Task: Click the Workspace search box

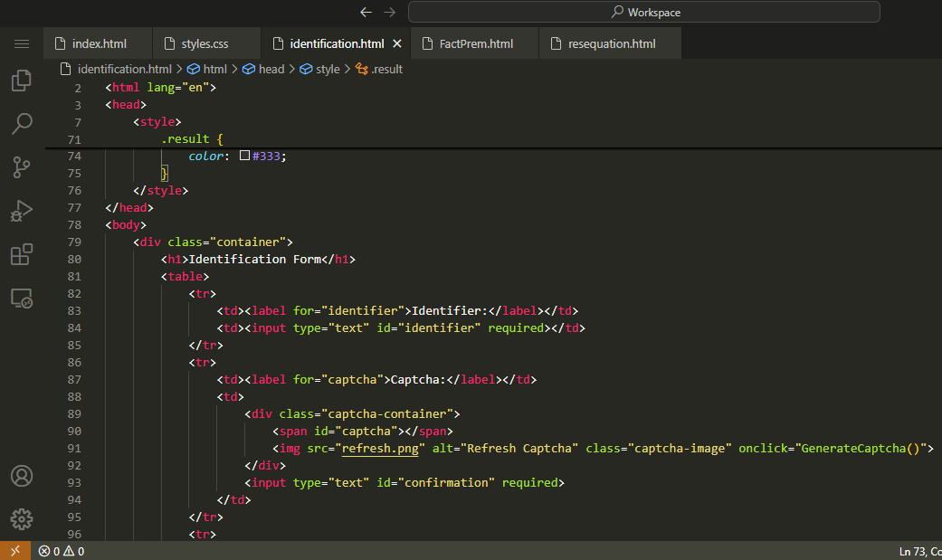Action: [643, 12]
